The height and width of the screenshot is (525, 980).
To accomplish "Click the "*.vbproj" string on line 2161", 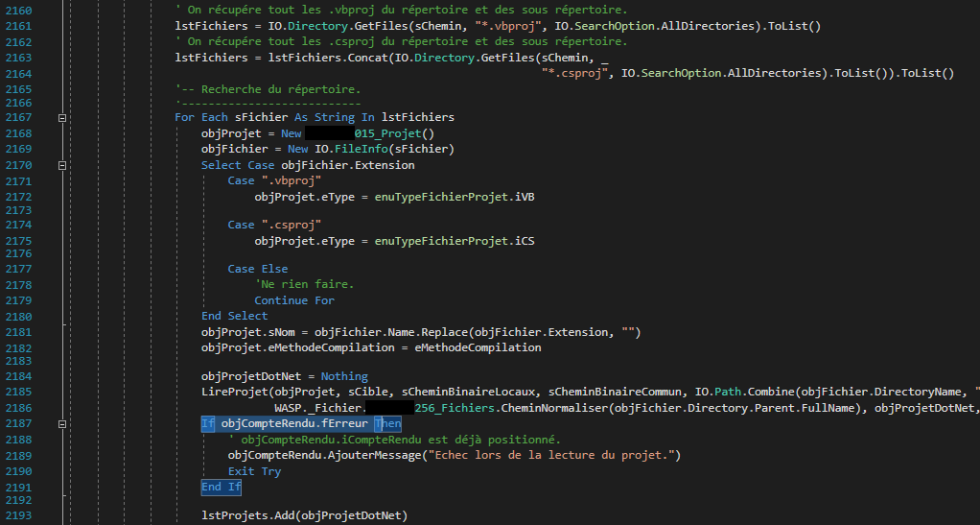I will click(507, 26).
